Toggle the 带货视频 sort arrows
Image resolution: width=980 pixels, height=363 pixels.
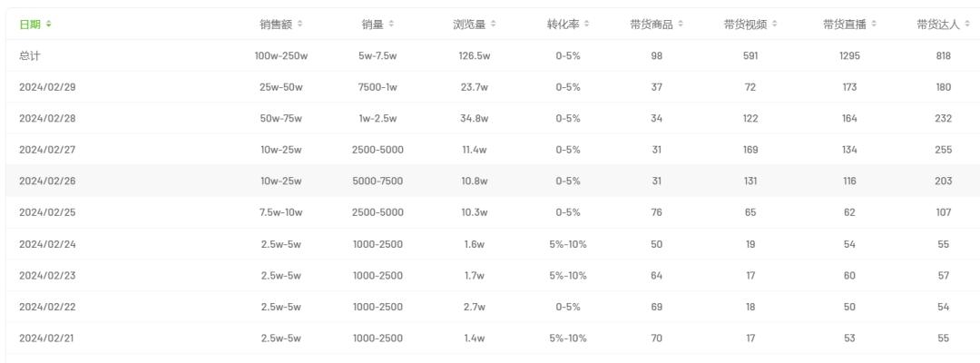(774, 25)
